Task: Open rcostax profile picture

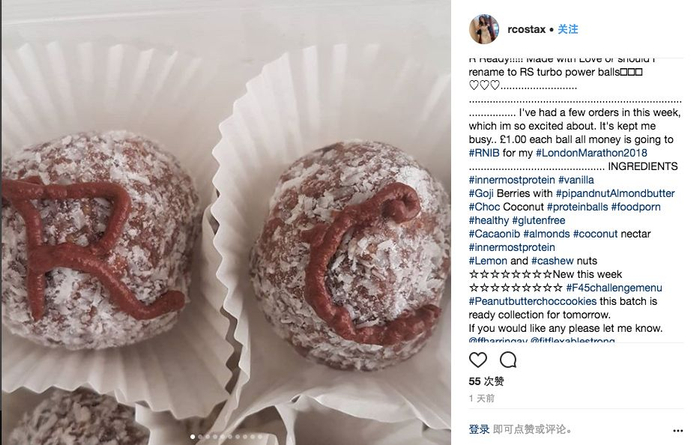Action: [484, 29]
